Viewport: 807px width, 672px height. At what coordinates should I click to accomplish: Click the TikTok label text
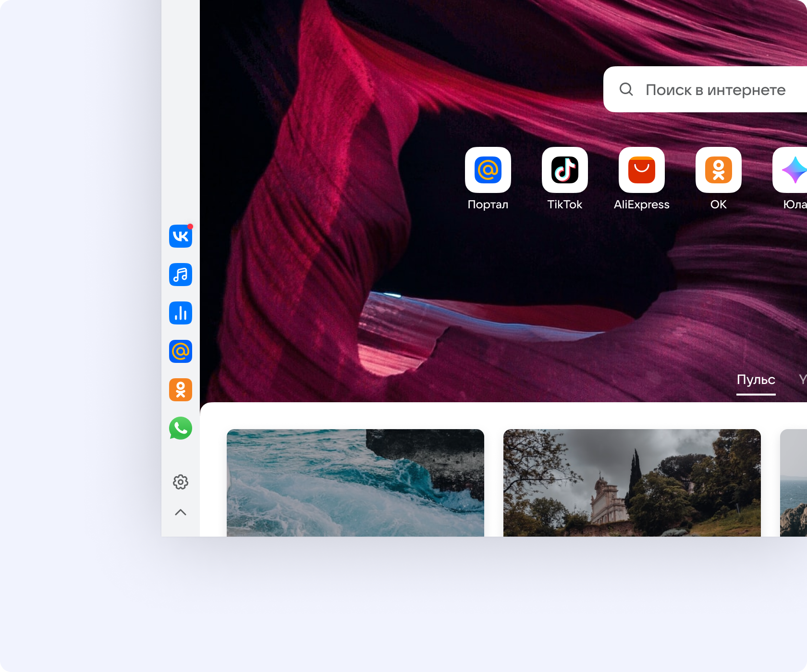[x=565, y=204]
